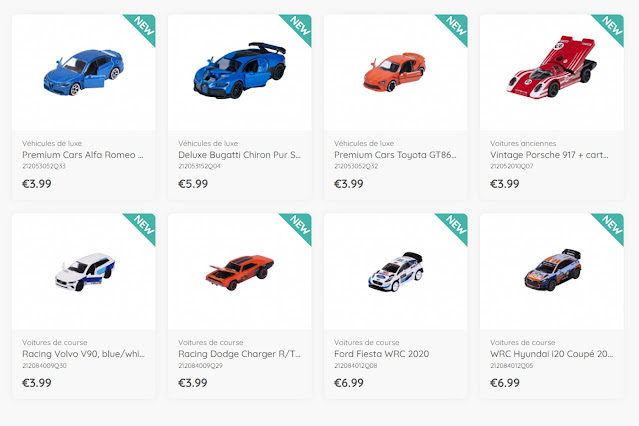Image resolution: width=639 pixels, height=426 pixels.
Task: Select the Hyundai i20 Coupé car image
Action: pos(553,269)
